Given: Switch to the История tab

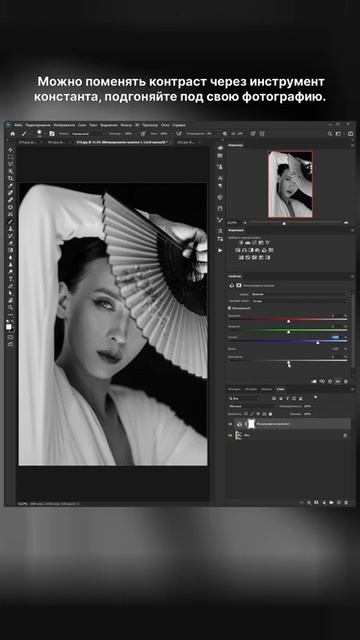Looking at the screenshot, I should pyautogui.click(x=251, y=389).
